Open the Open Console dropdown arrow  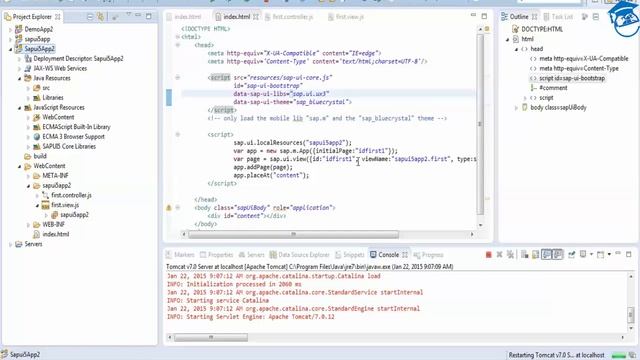pos(609,255)
